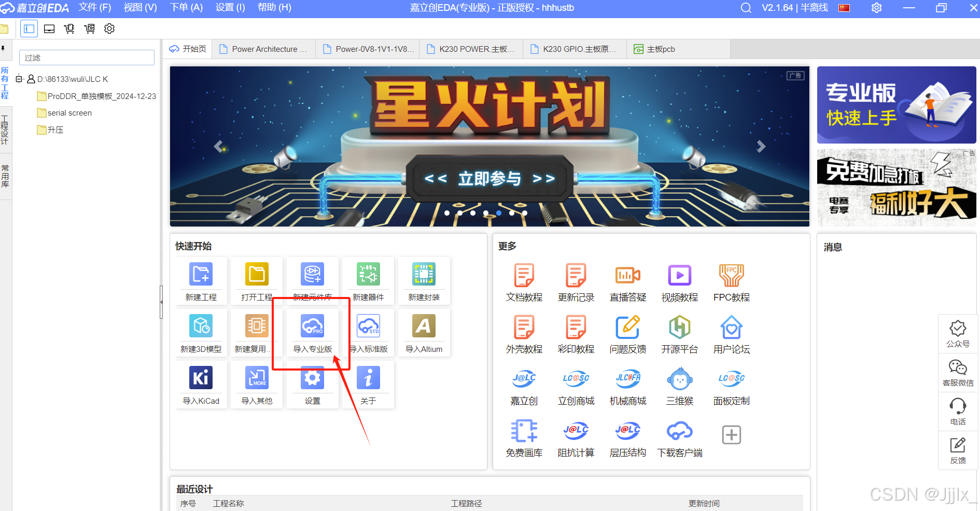Click the 新建封装 footprint icon
The height and width of the screenshot is (511, 980).
pyautogui.click(x=424, y=274)
